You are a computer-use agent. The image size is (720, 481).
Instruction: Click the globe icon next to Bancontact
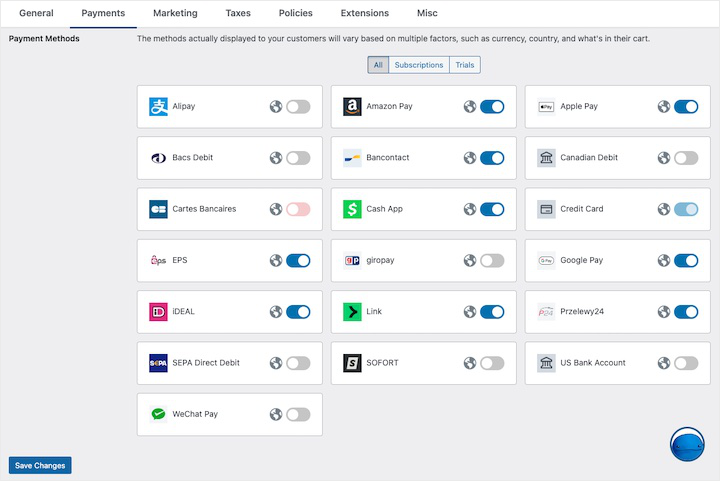470,158
